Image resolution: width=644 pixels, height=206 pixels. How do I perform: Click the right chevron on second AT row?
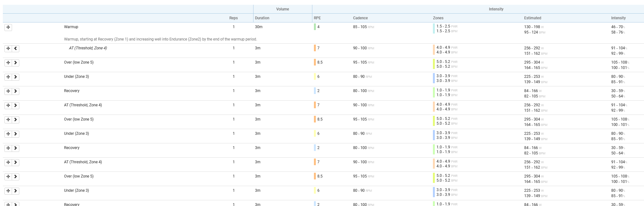click(16, 105)
